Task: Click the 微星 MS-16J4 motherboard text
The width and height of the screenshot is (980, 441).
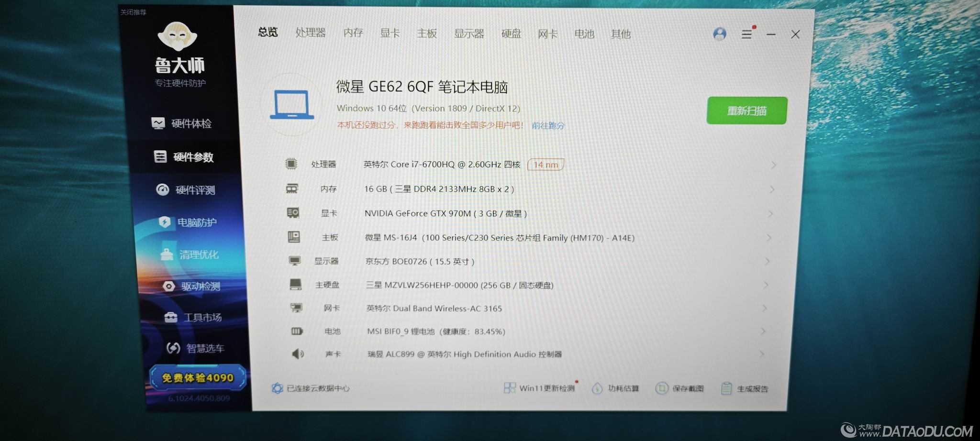Action: coord(500,238)
